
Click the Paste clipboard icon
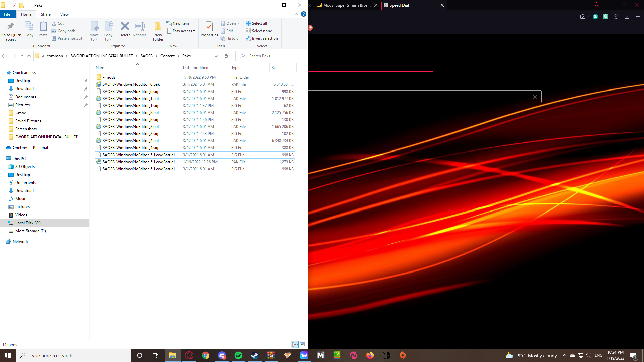[43, 29]
